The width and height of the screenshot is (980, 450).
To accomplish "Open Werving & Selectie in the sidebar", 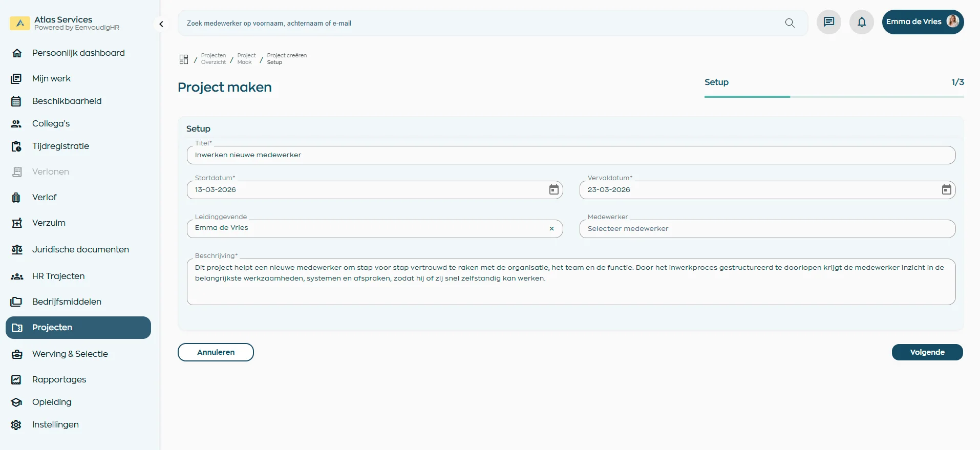I will pyautogui.click(x=70, y=354).
